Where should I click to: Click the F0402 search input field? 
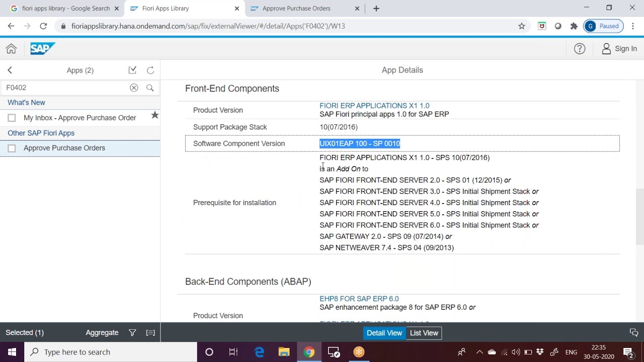click(66, 87)
